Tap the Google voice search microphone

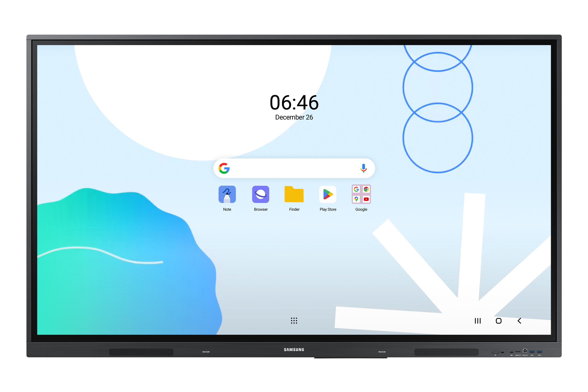pos(364,168)
